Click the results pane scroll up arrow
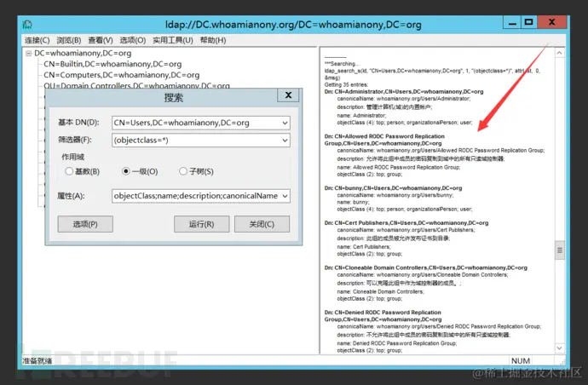 (560, 53)
